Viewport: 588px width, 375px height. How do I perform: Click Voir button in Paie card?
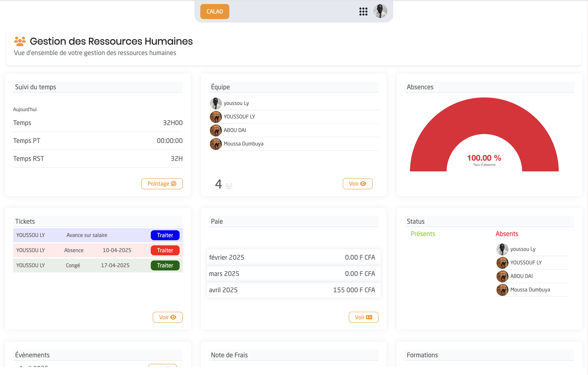point(363,317)
